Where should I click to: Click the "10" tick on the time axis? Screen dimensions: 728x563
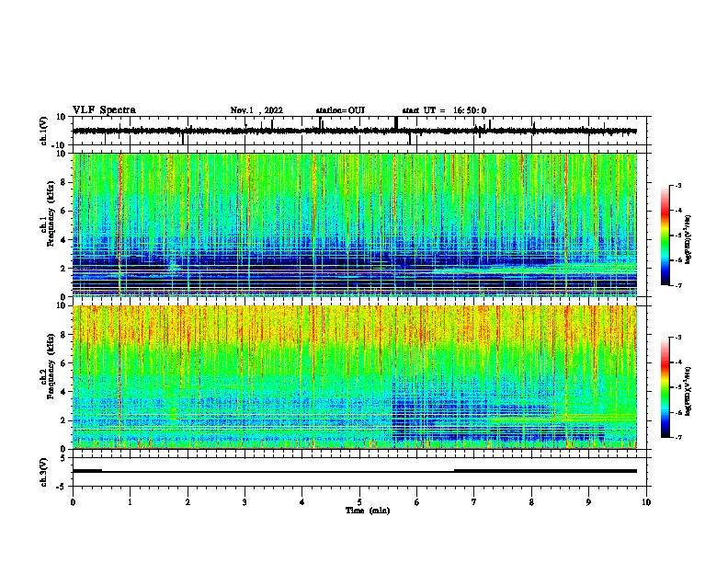coord(646,502)
